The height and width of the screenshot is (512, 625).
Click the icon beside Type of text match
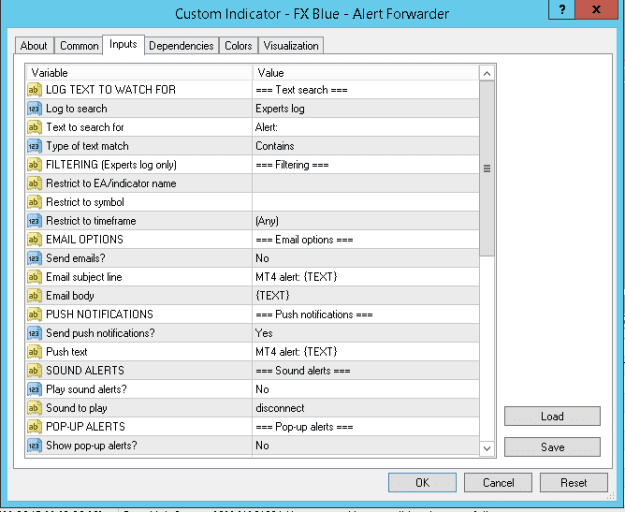(x=34, y=146)
